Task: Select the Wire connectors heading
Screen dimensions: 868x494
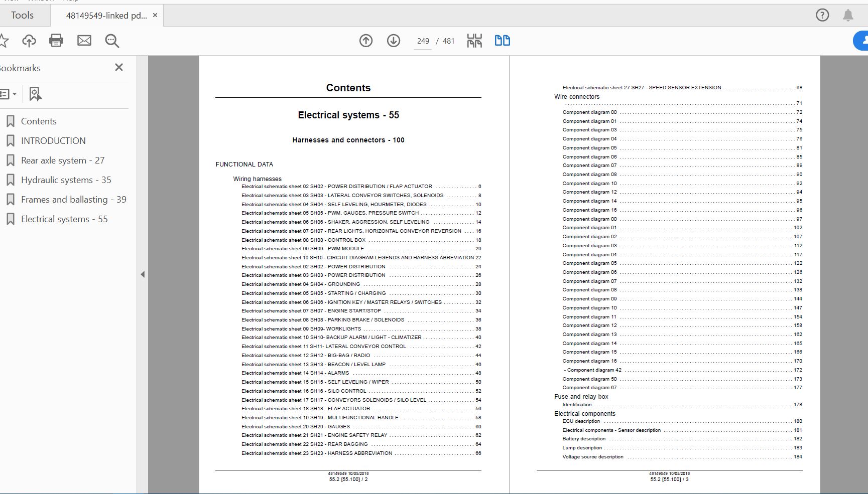Action: (x=577, y=97)
